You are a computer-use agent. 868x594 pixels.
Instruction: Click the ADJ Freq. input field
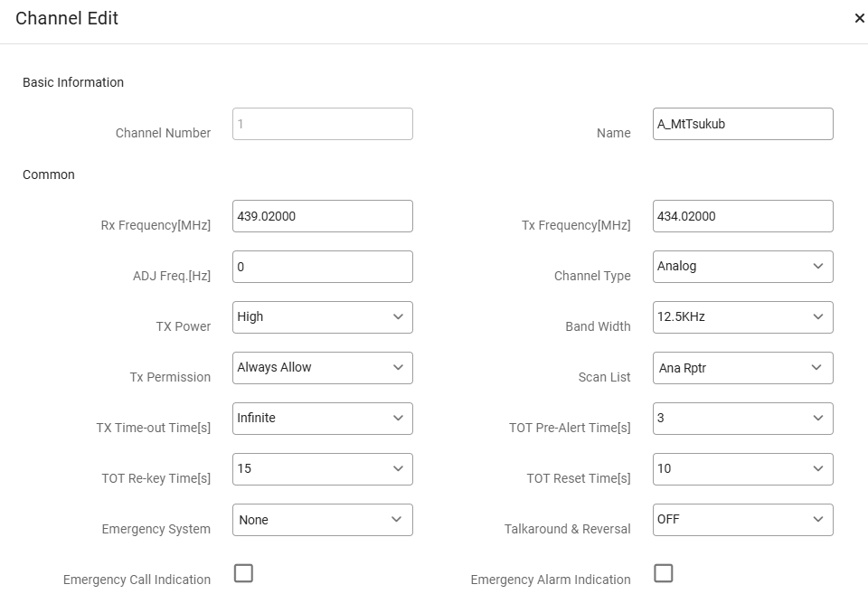(x=322, y=267)
